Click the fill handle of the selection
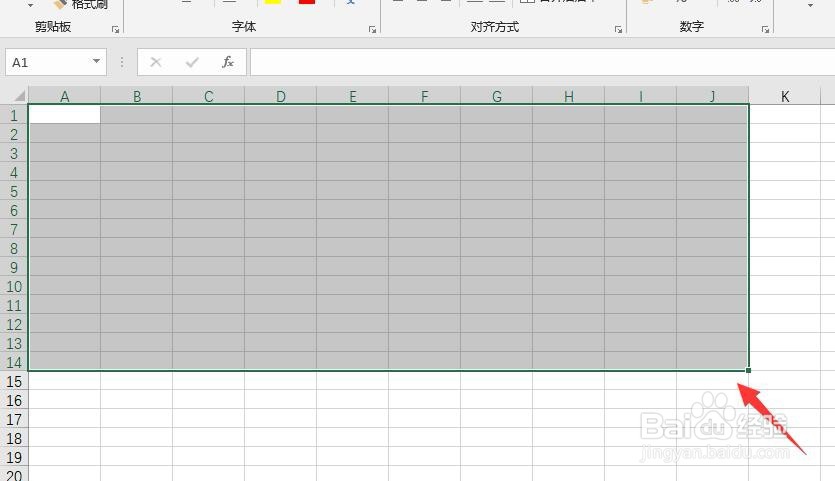 coord(748,370)
